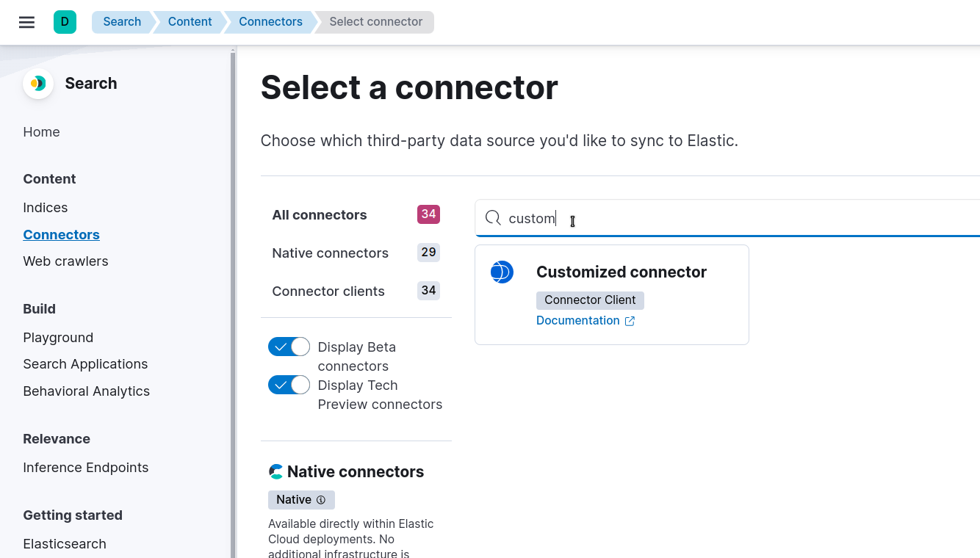Click the Search solution logo in sidebar
980x558 pixels.
(37, 83)
